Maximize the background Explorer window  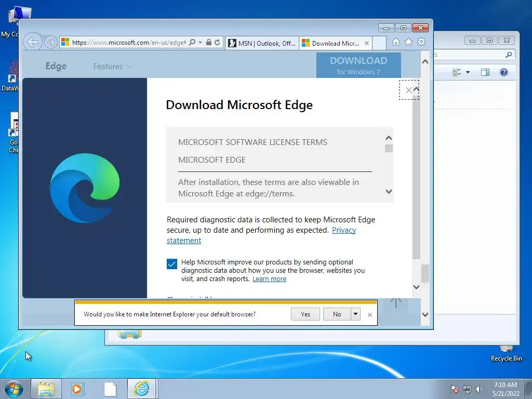[x=489, y=41]
